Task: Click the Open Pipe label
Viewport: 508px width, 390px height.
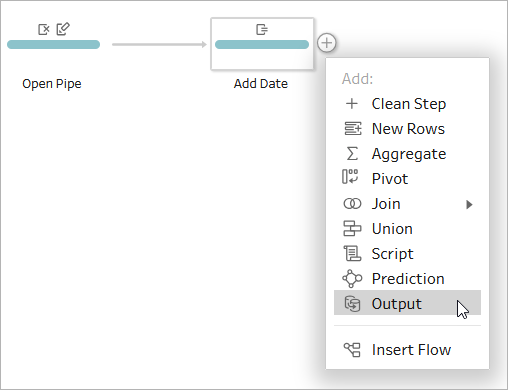Action: point(52,84)
